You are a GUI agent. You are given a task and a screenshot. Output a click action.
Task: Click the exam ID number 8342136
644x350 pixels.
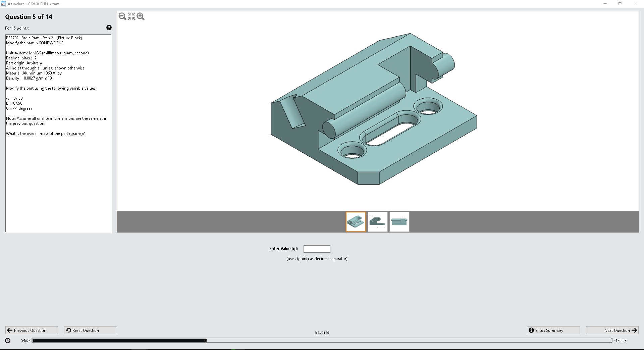pyautogui.click(x=322, y=333)
